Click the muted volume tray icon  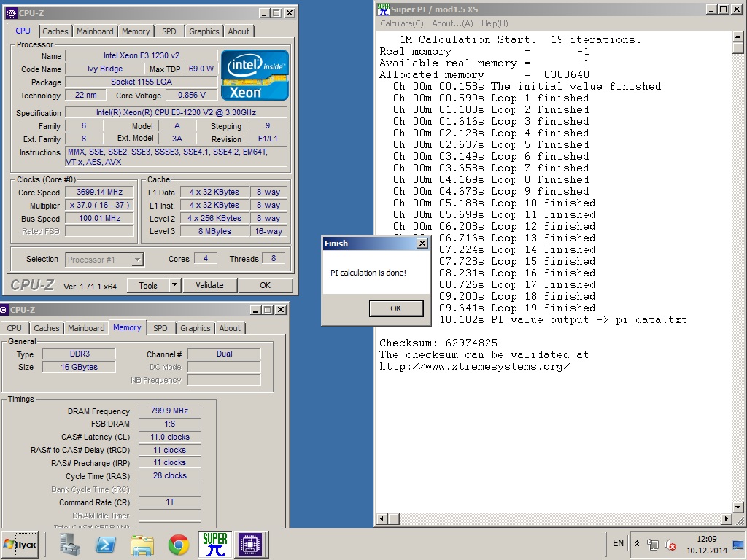click(x=670, y=545)
